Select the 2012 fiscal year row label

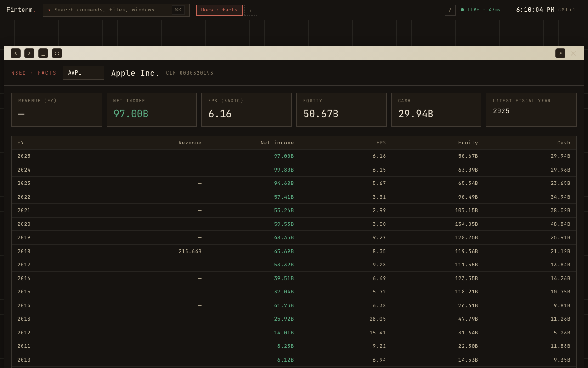(x=24, y=333)
